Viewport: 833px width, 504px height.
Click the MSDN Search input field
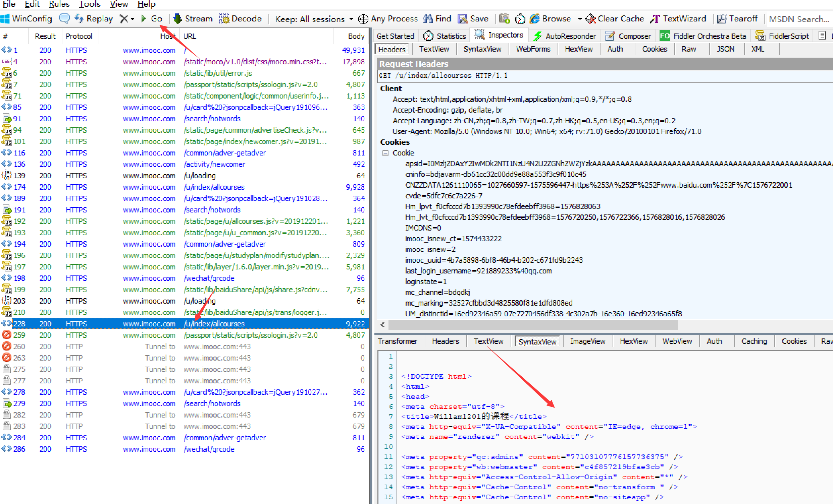pos(798,19)
